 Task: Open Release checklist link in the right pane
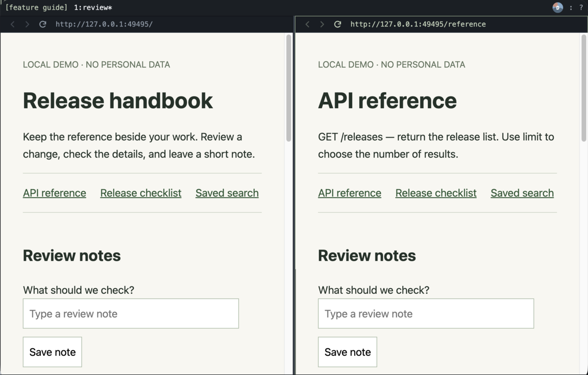(x=436, y=193)
